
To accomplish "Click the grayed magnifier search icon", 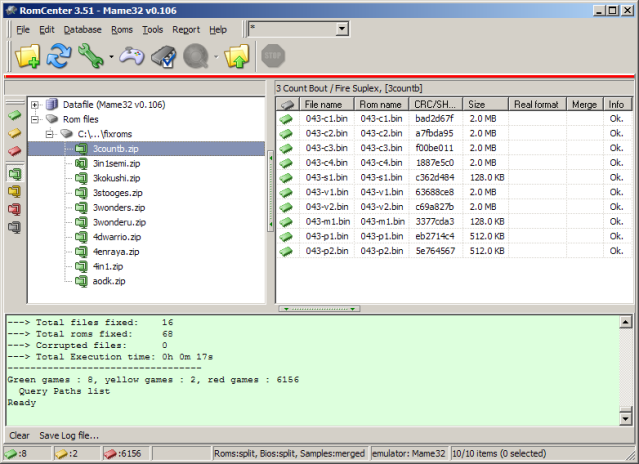I will 196,56.
